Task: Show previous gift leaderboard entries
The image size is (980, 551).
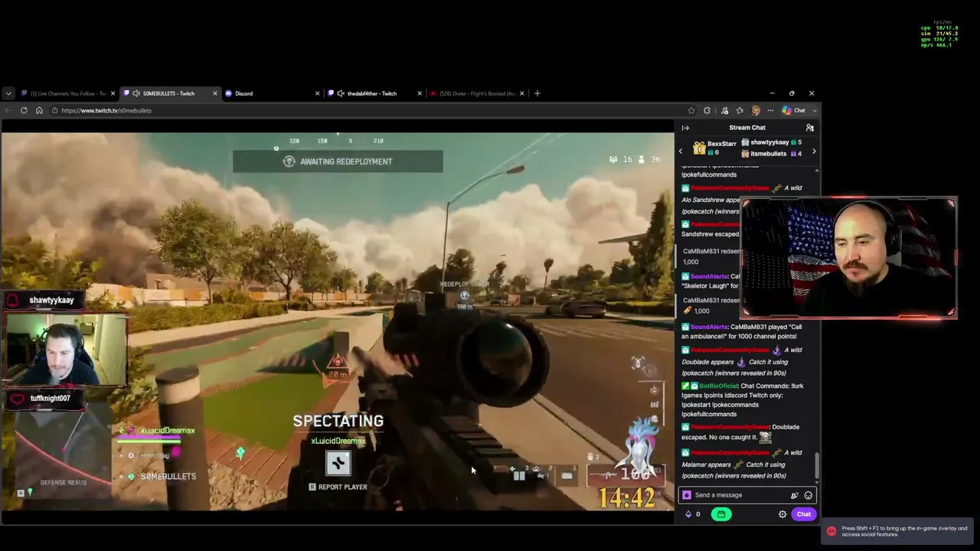Action: click(x=681, y=152)
